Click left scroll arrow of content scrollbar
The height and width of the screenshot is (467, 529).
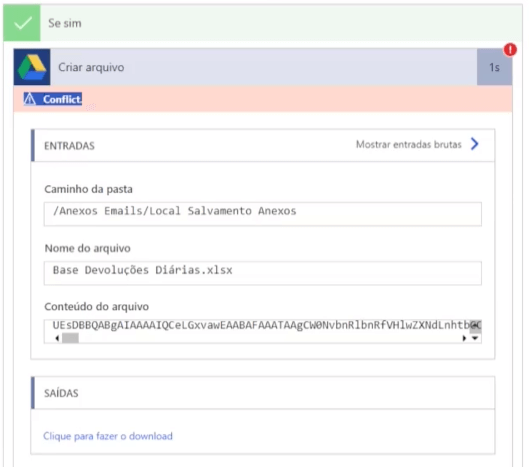pyautogui.click(x=57, y=338)
